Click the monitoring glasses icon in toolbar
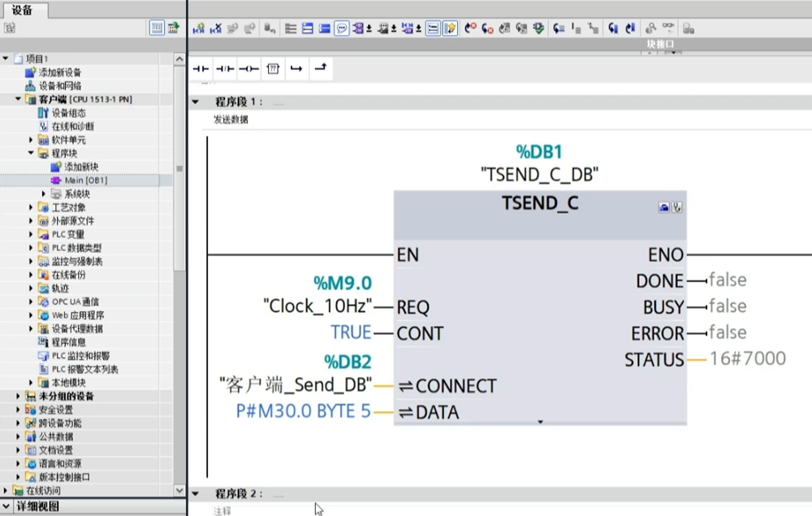Screen dimensions: 812x516 coord(669,28)
